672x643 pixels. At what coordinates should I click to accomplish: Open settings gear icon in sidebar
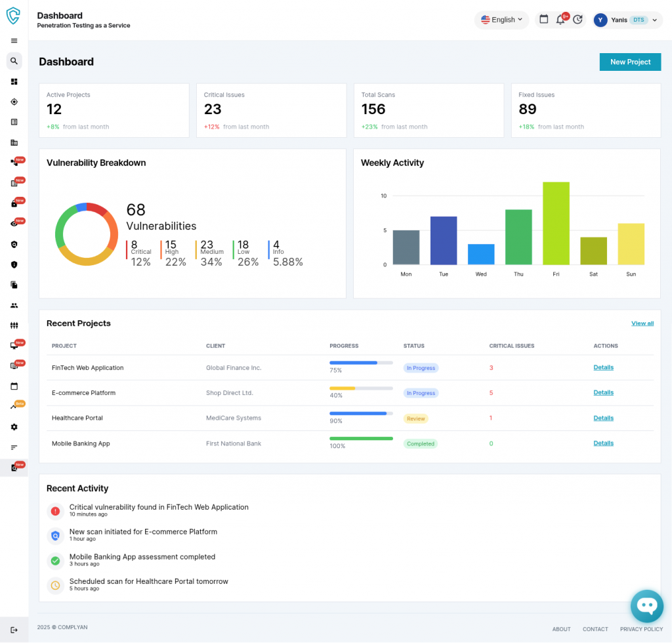(14, 427)
